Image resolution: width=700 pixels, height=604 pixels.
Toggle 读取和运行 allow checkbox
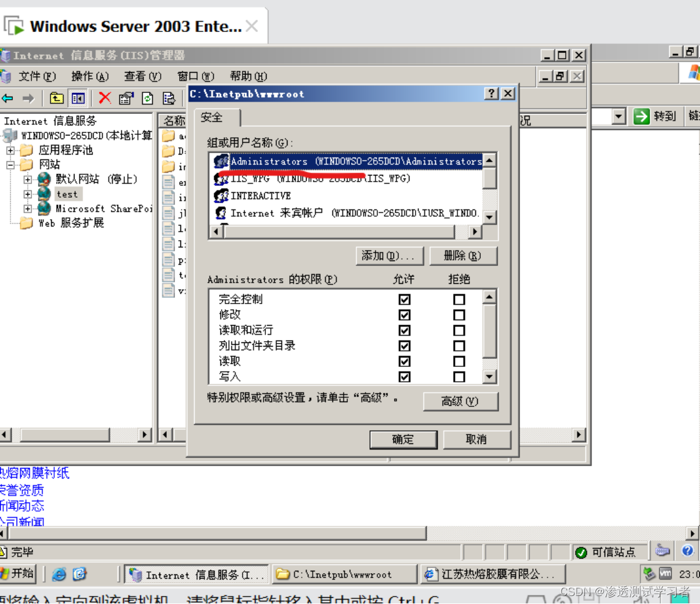[404, 331]
